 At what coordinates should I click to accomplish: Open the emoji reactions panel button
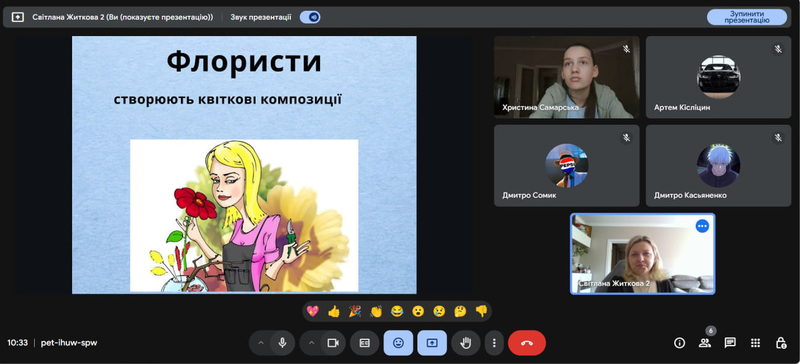[x=398, y=343]
